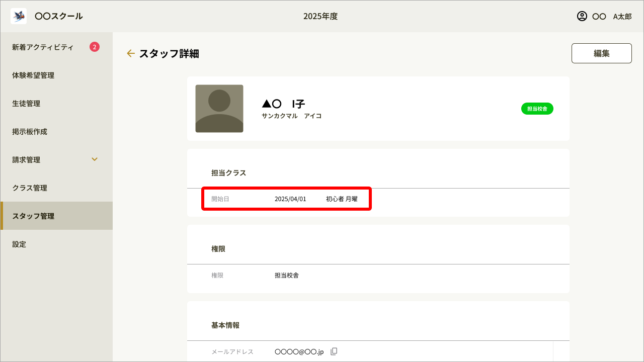This screenshot has width=644, height=362.
Task: Open the user account icon
Action: pyautogui.click(x=582, y=16)
